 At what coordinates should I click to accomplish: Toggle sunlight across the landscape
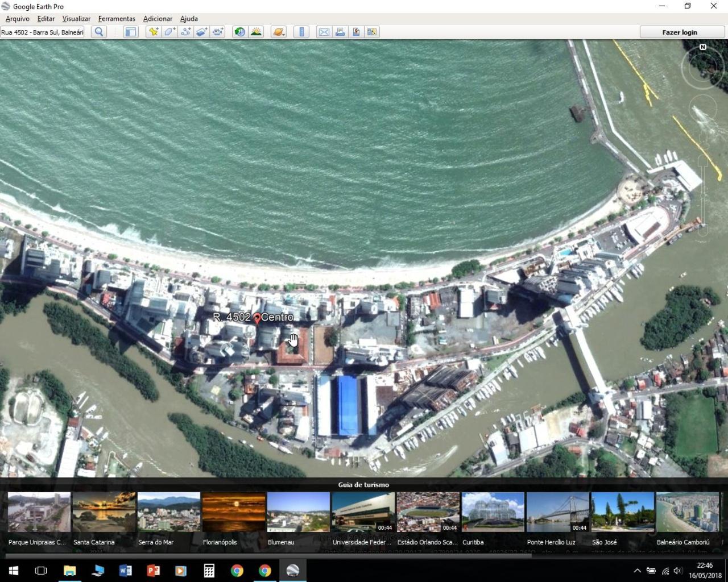(256, 32)
